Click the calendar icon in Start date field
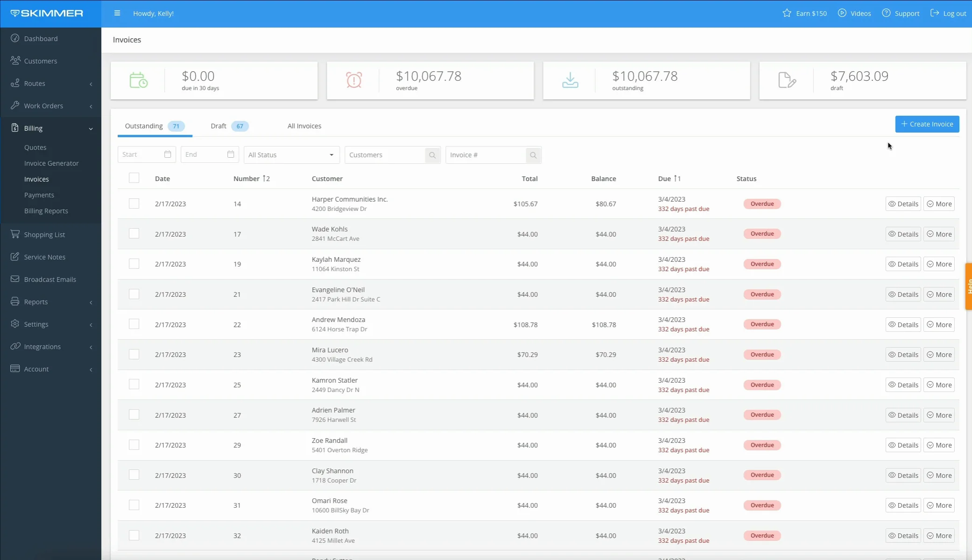 pyautogui.click(x=168, y=154)
